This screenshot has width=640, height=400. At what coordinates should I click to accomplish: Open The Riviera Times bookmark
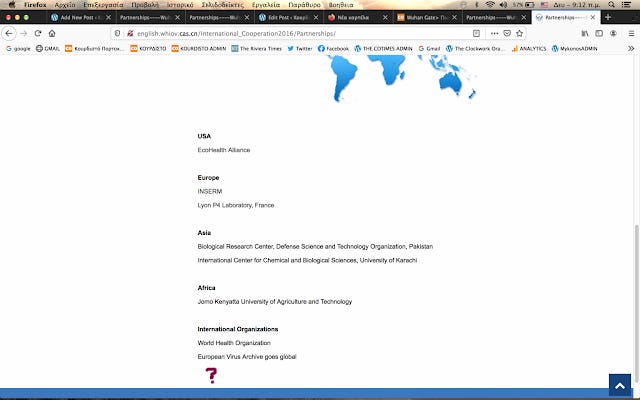[256, 49]
